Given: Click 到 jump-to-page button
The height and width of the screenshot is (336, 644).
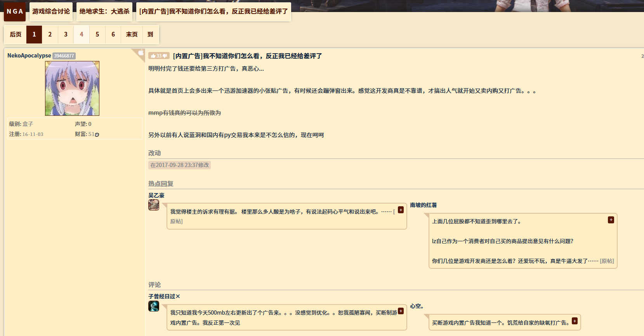Looking at the screenshot, I should (151, 35).
